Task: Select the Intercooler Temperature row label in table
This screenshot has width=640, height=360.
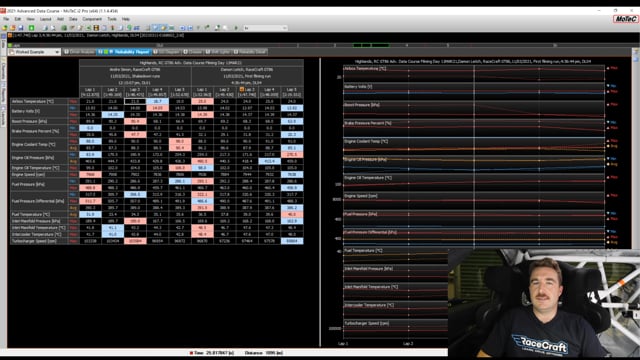Action: click(x=39, y=234)
